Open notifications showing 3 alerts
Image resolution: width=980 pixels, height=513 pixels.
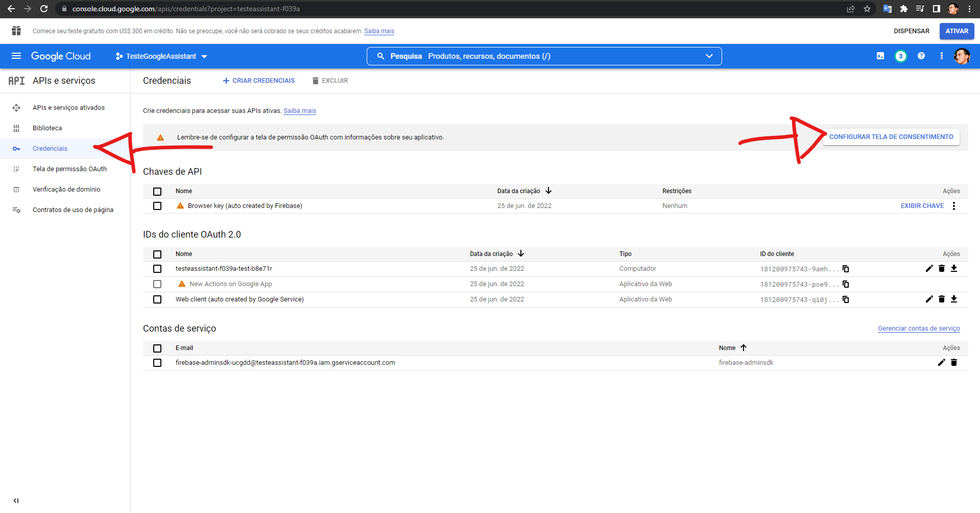point(900,56)
